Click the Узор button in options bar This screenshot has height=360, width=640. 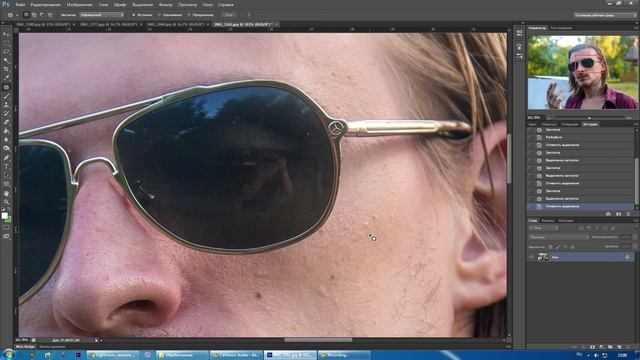229,15
